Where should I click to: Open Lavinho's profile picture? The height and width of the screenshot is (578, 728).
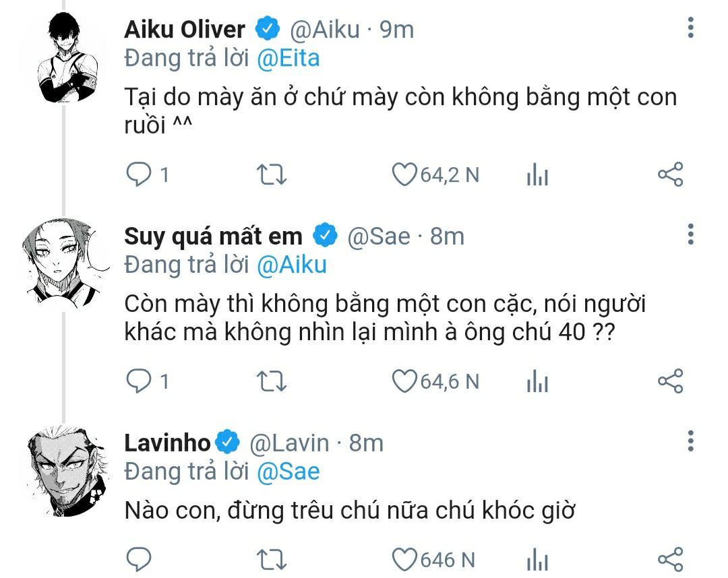pos(63,472)
